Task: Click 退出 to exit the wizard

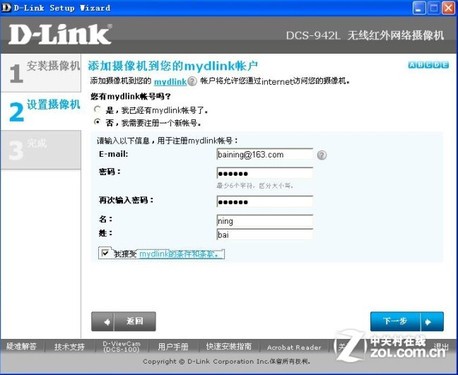Action: click(441, 347)
